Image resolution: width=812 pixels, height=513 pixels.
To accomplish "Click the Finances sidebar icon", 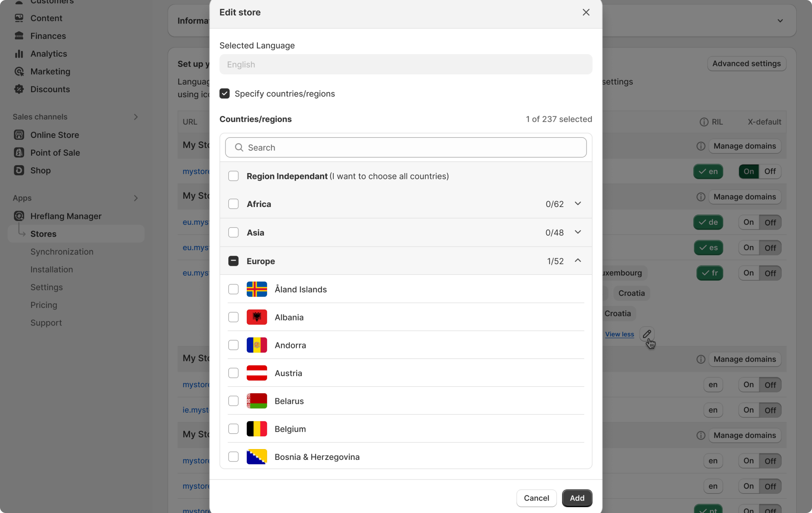I will pos(20,35).
